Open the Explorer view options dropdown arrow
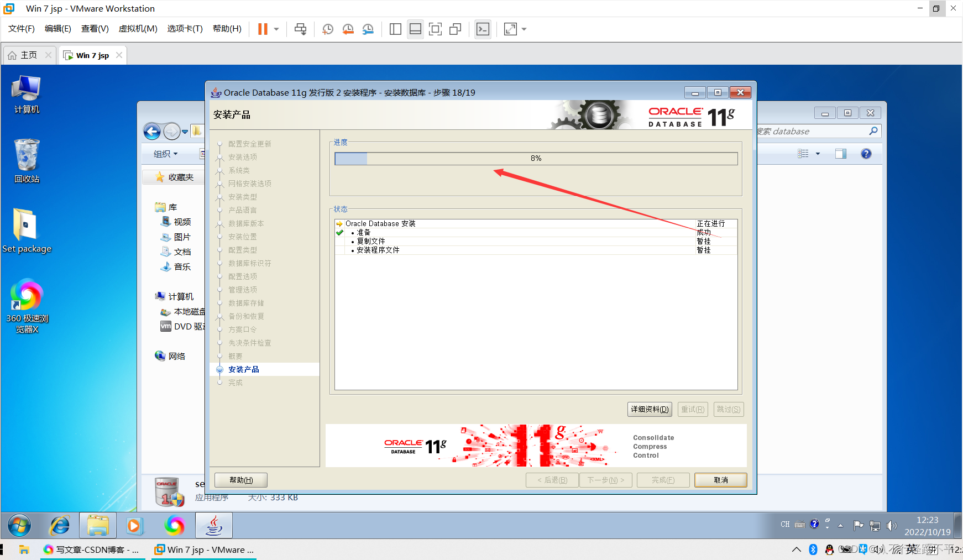The height and width of the screenshot is (560, 963). point(818,154)
